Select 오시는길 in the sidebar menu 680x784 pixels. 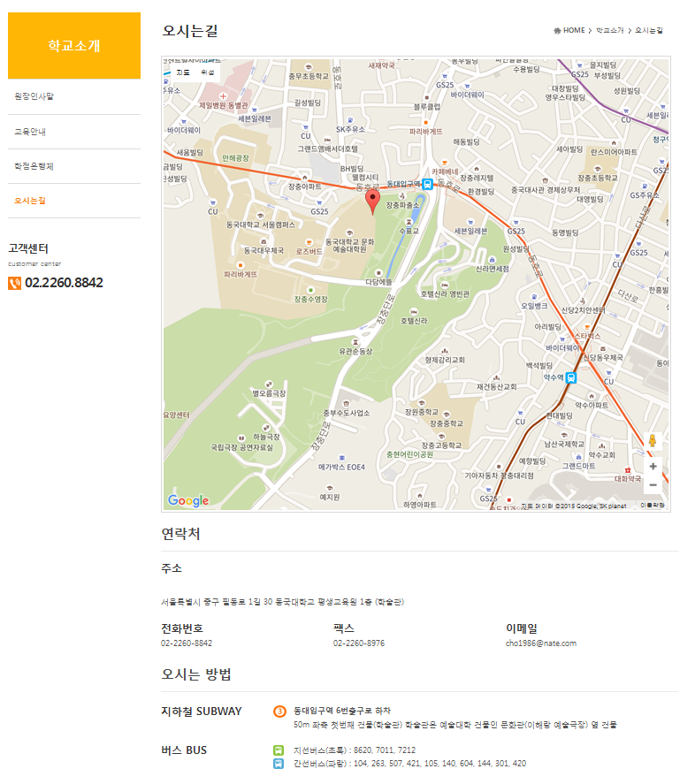30,201
